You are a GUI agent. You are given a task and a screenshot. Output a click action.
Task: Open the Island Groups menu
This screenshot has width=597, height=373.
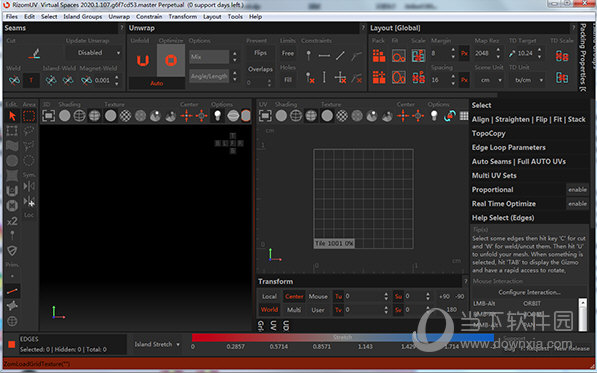pos(83,16)
